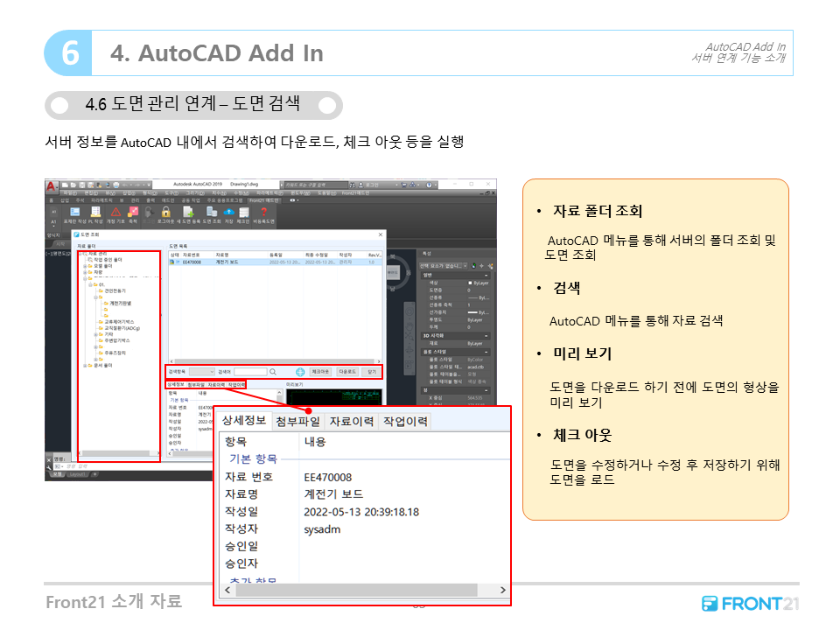
Task: Collapse the 3D 시각화 properties section
Action: coord(486,336)
